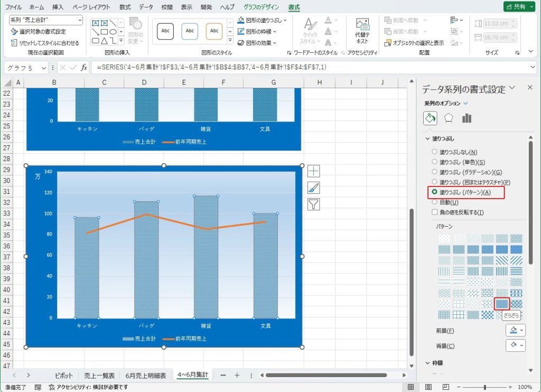This screenshot has width=541, height=392.
Task: Switch to the 売上一覧表 sheet tab
Action: click(99, 376)
